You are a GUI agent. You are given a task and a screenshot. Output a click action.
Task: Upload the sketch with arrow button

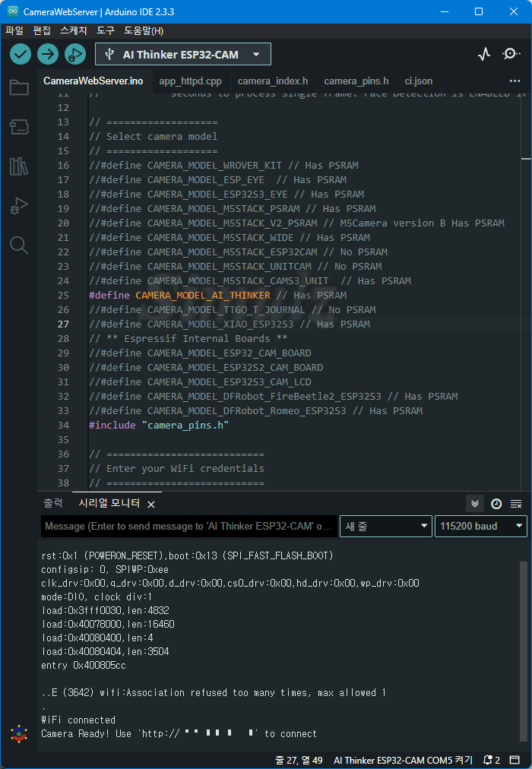click(48, 55)
